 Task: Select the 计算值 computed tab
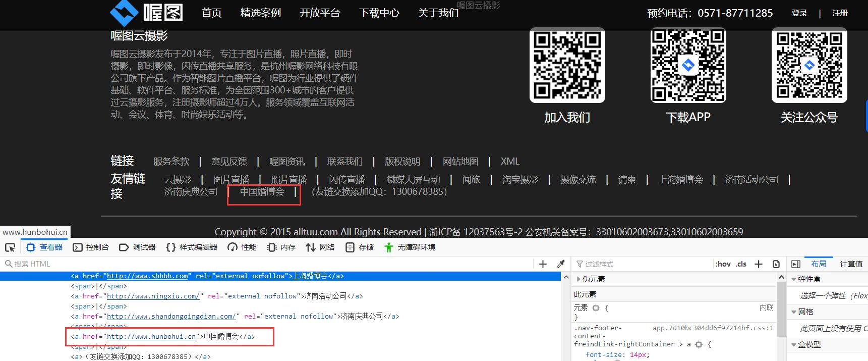[851, 264]
